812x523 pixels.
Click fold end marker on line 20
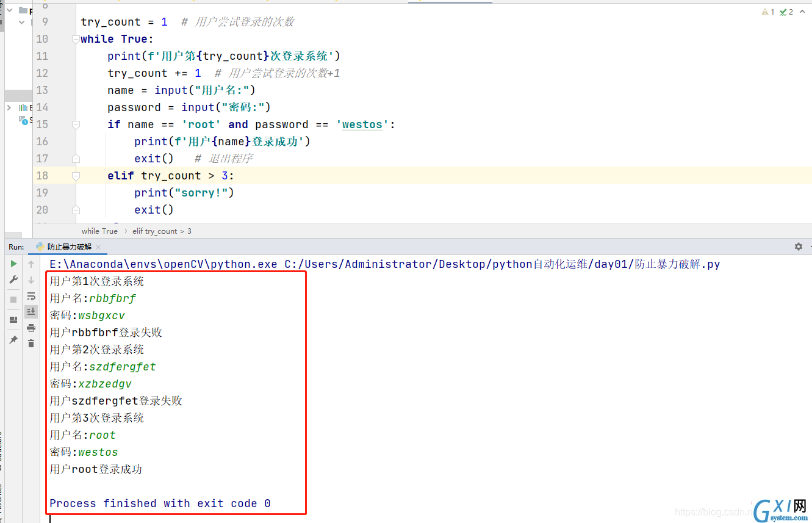[x=76, y=210]
